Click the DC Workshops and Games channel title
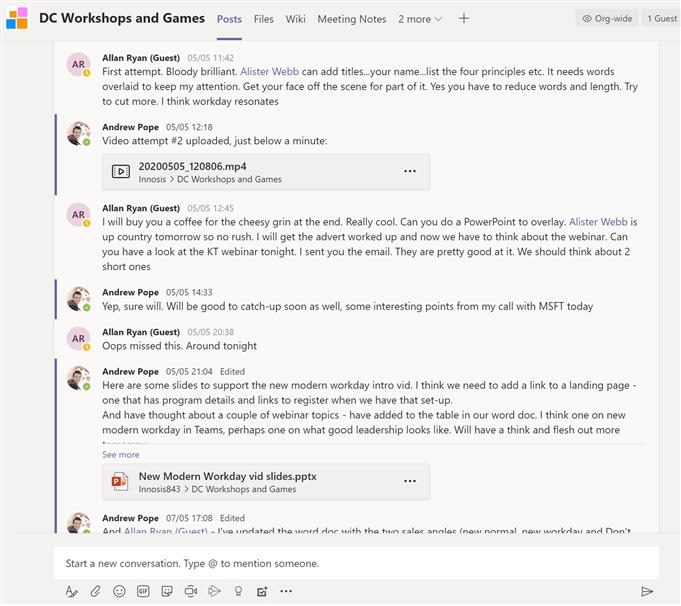This screenshot has width=681, height=606. click(x=122, y=18)
